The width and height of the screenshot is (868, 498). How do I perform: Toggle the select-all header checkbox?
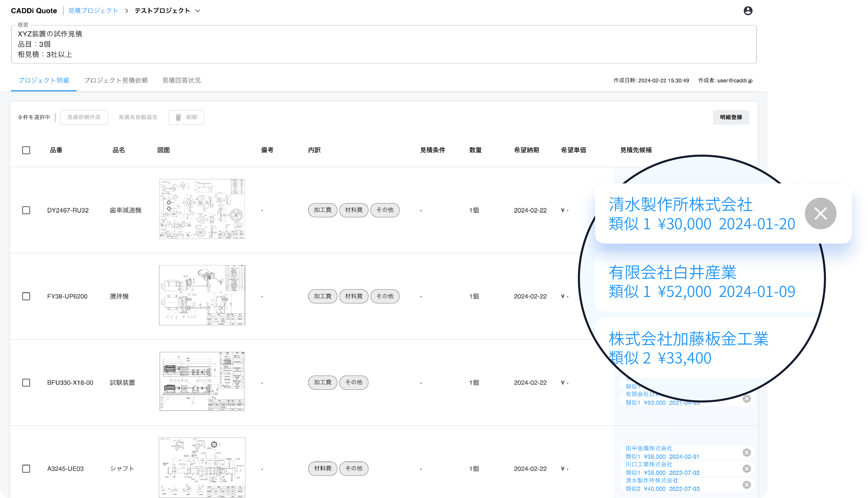[x=26, y=150]
